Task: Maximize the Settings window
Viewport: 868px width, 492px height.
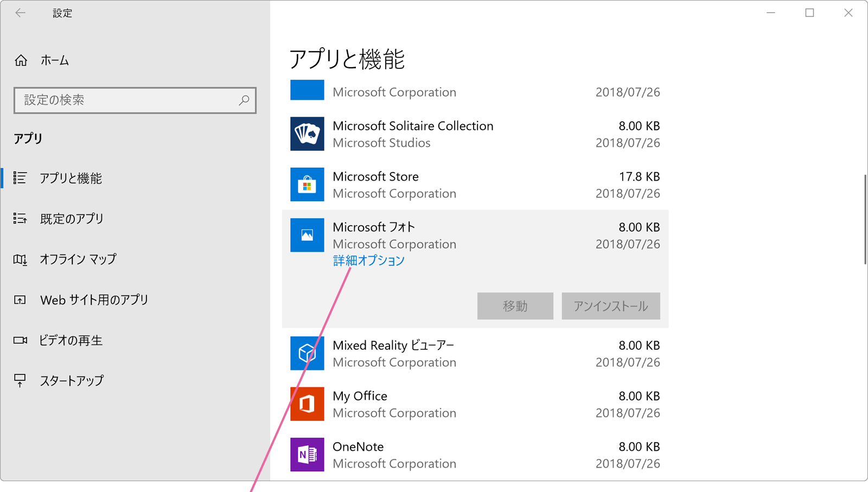Action: click(x=809, y=13)
